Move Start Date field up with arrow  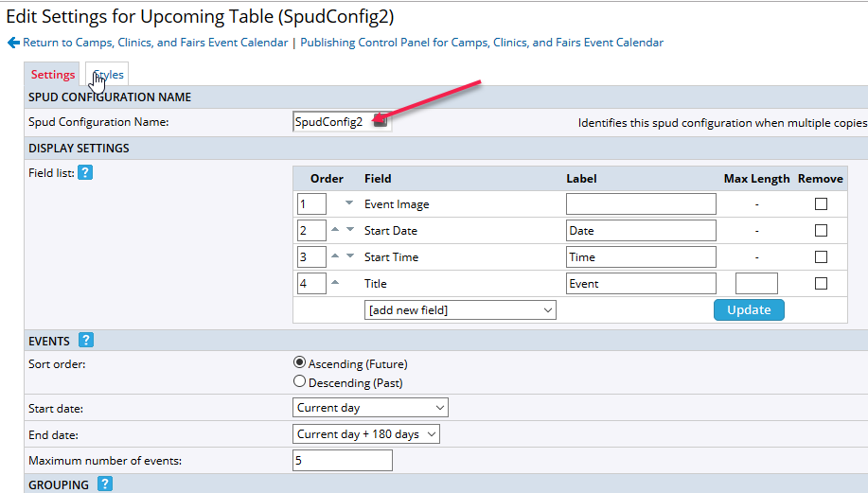(335, 230)
